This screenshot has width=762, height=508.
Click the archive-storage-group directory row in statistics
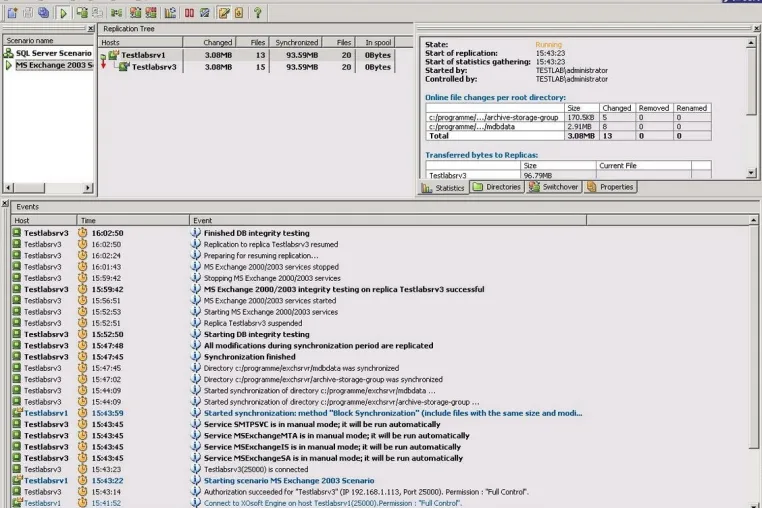click(x=568, y=118)
